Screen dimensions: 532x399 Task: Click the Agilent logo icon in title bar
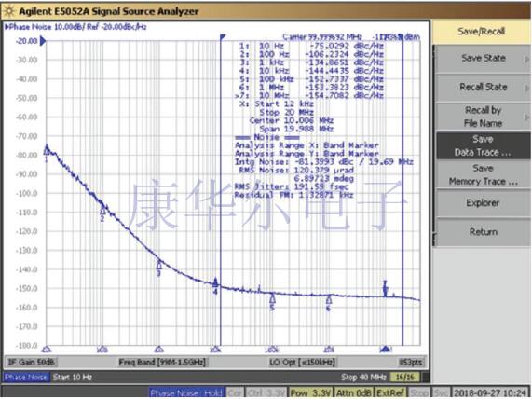(x=8, y=11)
